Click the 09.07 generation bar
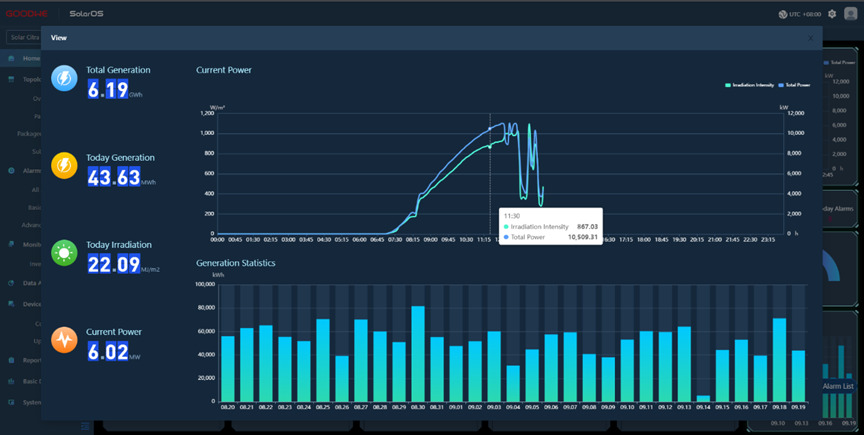Screen dimensions: 864x435 click(x=570, y=367)
